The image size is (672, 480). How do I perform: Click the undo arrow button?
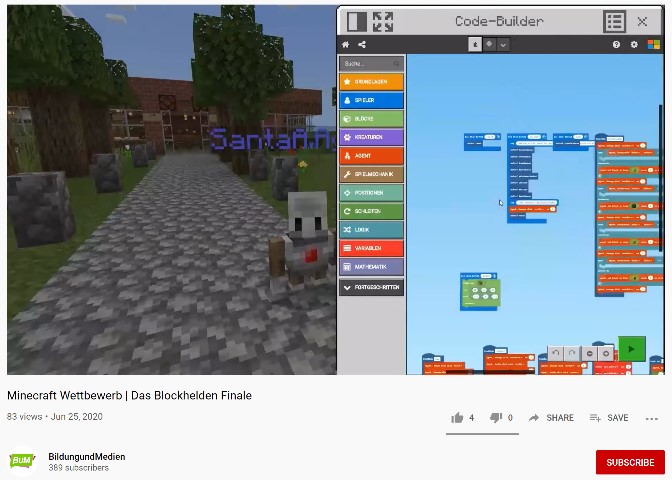pyautogui.click(x=556, y=353)
